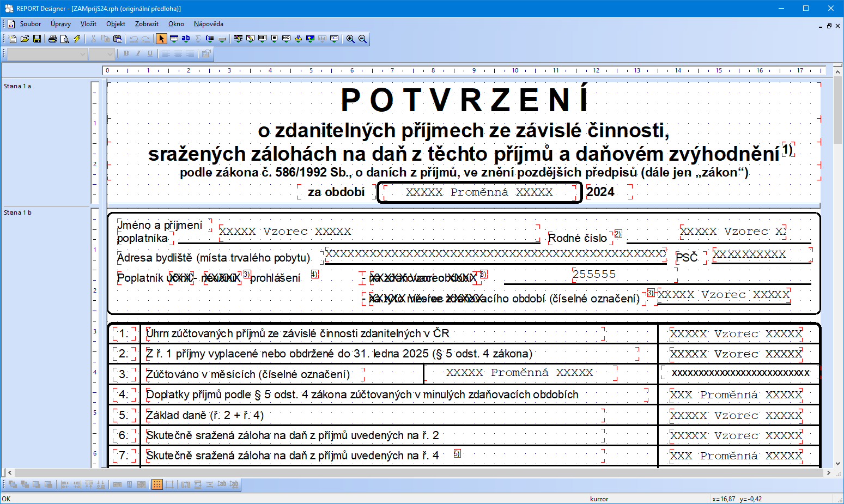Print the report using the printer icon
844x504 pixels.
click(x=53, y=39)
